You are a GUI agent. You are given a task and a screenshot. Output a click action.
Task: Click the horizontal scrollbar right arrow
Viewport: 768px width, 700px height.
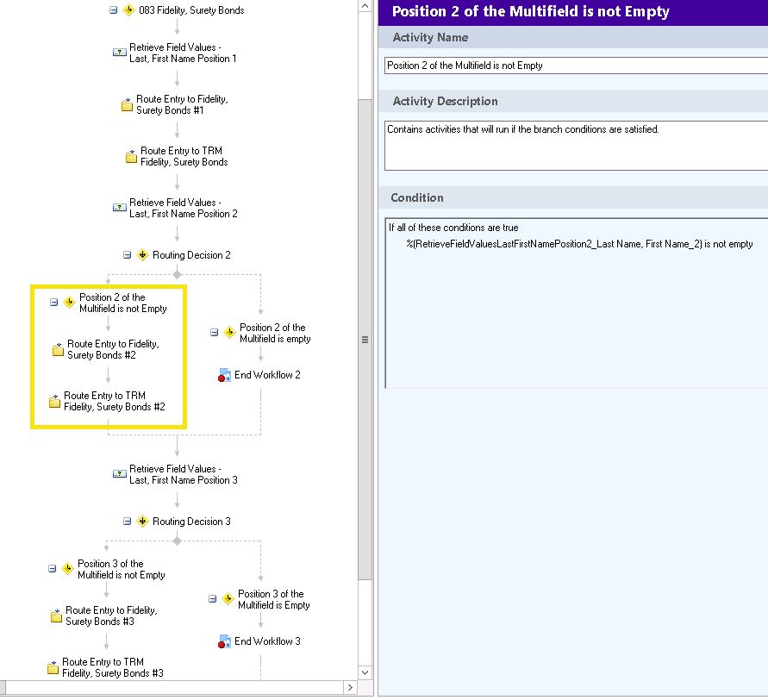(350, 687)
